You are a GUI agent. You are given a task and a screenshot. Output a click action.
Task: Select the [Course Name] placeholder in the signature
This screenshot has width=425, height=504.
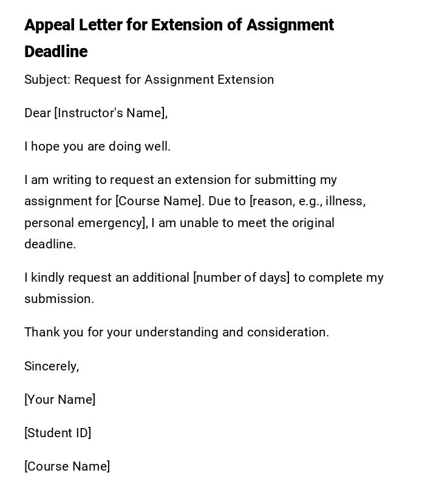67,466
